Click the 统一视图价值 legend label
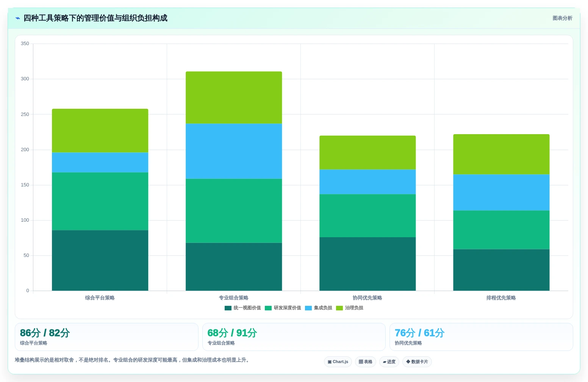588x382 pixels. [x=247, y=308]
